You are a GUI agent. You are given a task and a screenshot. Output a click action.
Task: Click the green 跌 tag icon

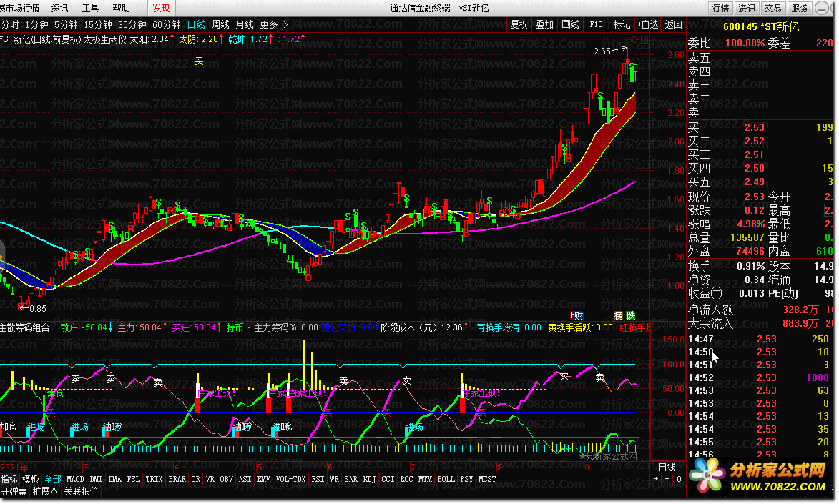pos(631,316)
